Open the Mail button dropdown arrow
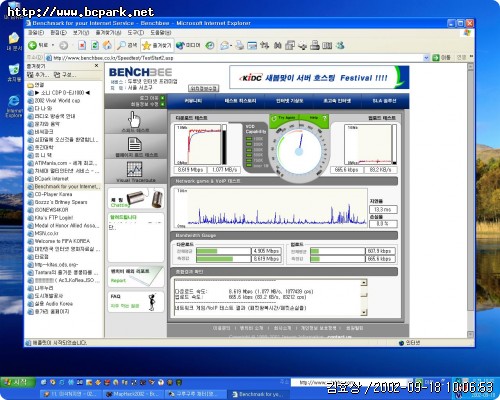Screen dimensions: 500x400 (x=231, y=46)
